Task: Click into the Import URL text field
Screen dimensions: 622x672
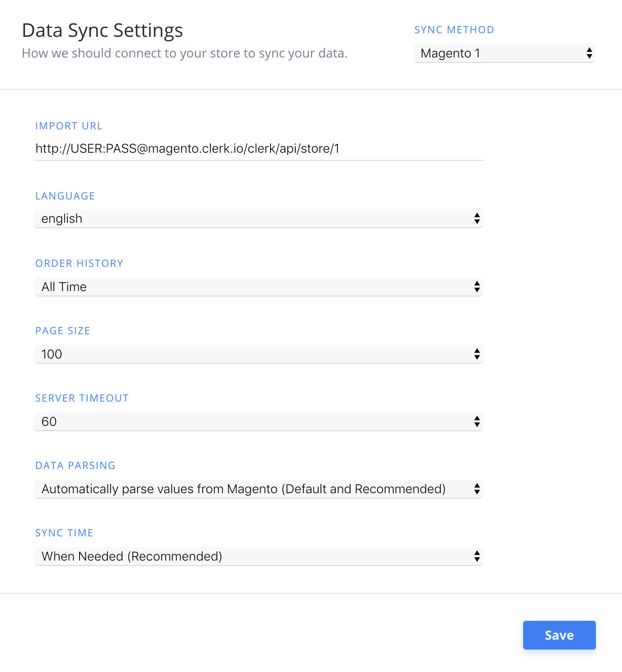Action: point(258,149)
